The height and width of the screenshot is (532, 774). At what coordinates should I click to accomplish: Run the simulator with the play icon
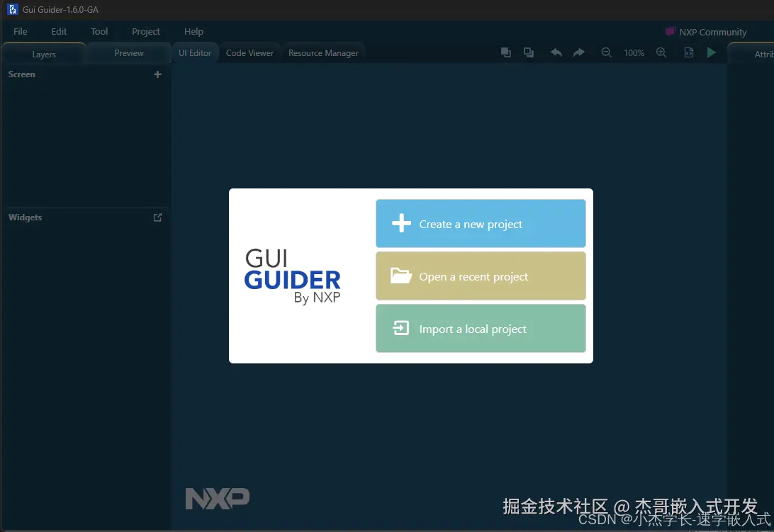point(712,52)
